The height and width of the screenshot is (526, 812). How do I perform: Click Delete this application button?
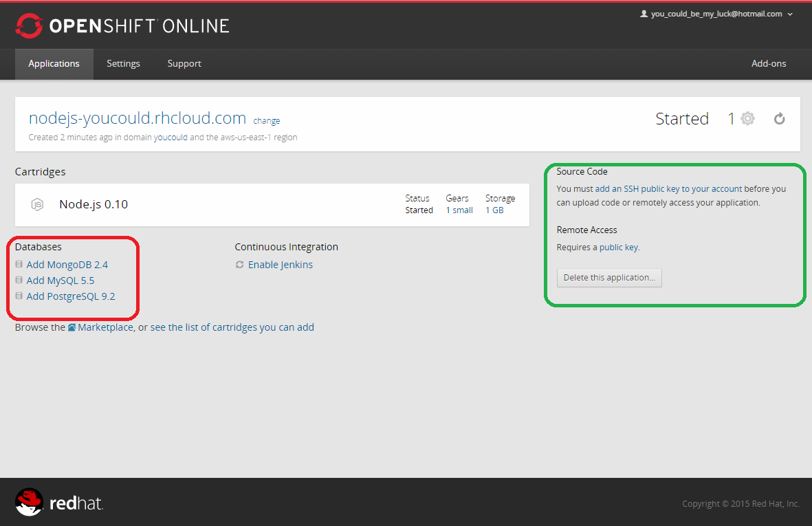(x=609, y=278)
